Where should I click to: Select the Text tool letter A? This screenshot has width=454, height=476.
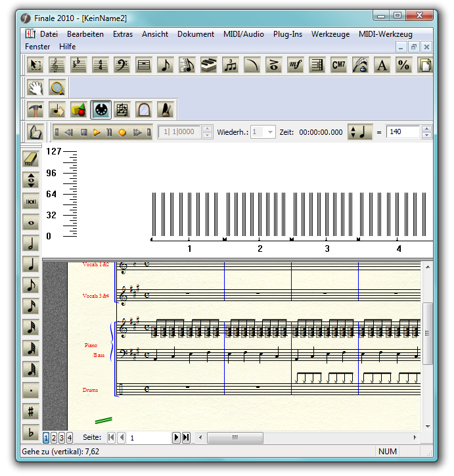382,65
